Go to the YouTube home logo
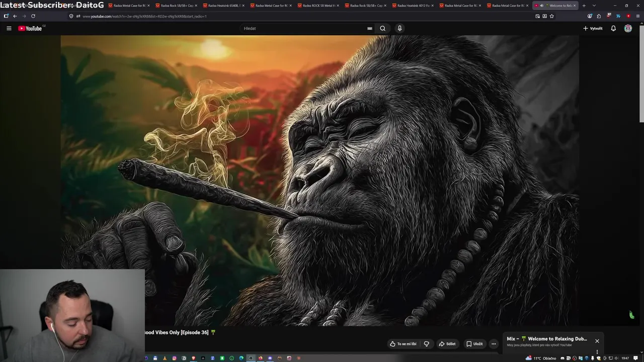Screen dimensions: 644x362 tap(31, 28)
